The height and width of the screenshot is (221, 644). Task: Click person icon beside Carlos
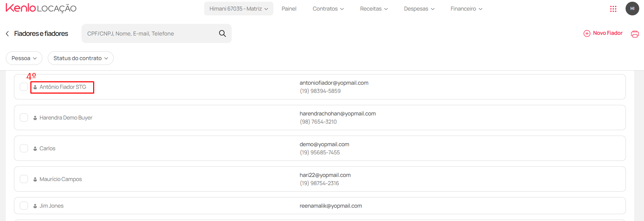coord(35,149)
